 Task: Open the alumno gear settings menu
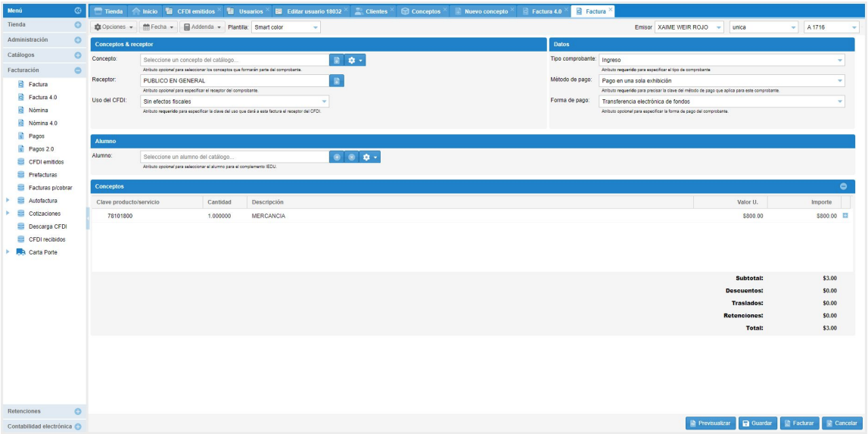(x=369, y=157)
